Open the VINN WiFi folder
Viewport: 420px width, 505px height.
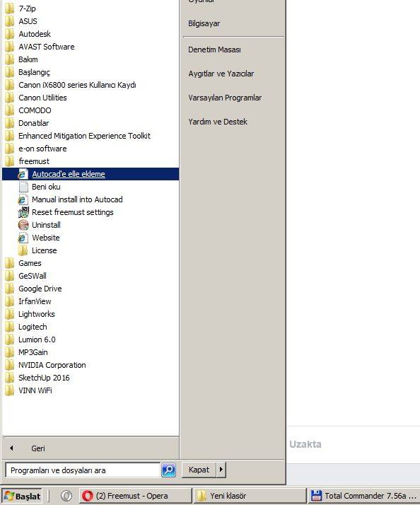click(x=35, y=390)
